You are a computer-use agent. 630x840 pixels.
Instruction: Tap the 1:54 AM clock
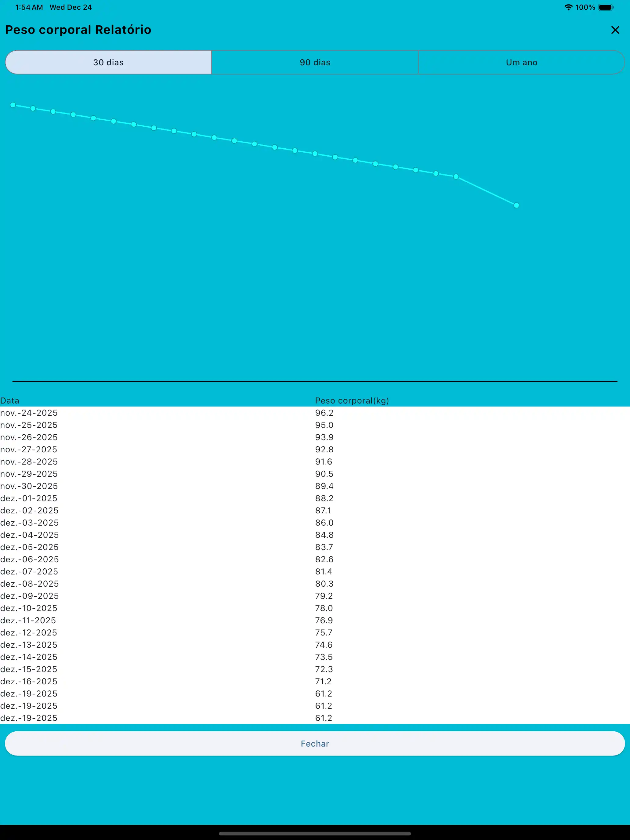[x=29, y=7]
